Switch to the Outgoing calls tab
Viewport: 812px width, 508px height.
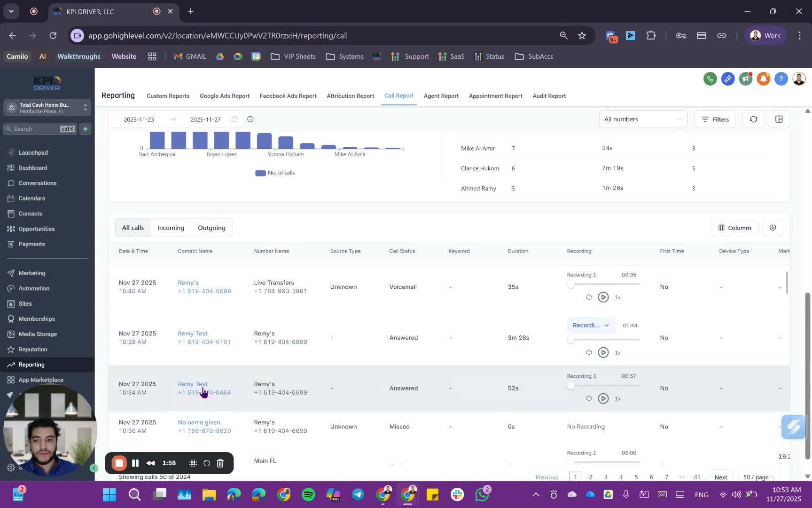coord(211,228)
